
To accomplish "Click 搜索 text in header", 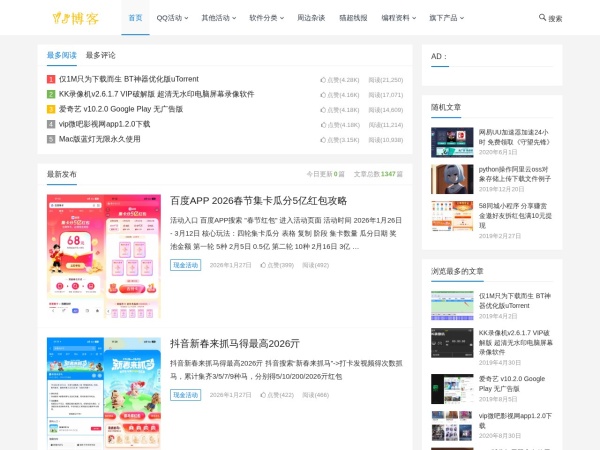I will point(555,18).
